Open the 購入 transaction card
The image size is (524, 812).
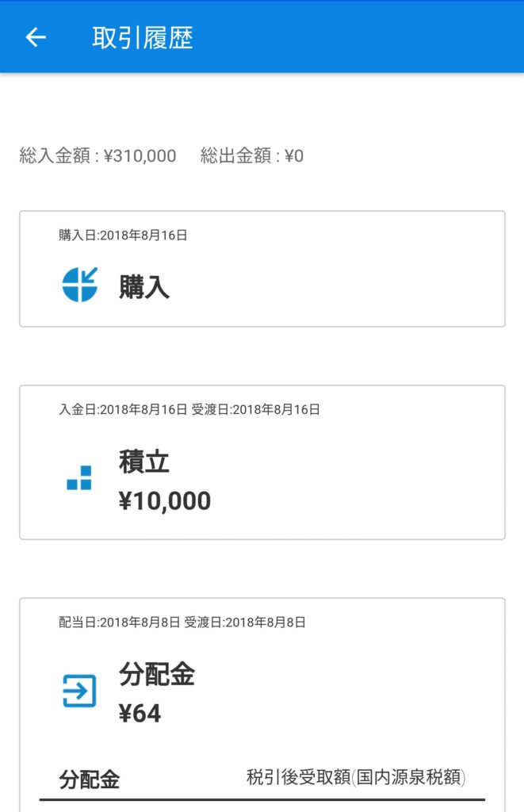tap(262, 269)
